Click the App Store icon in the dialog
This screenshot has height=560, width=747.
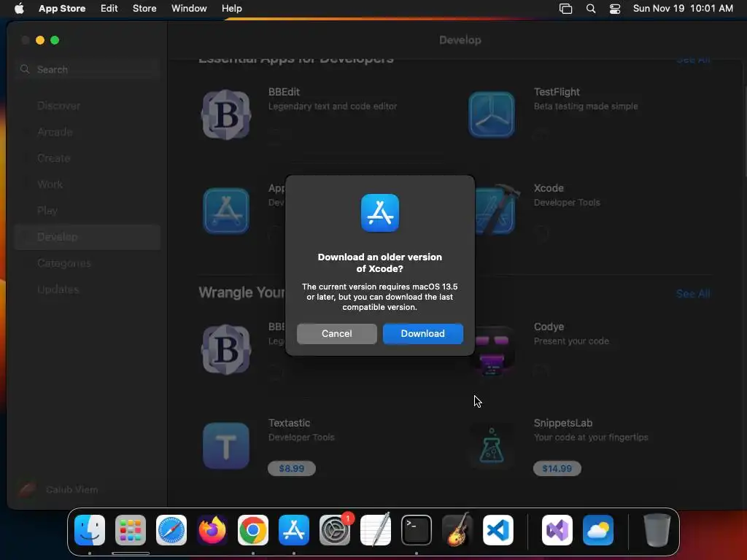click(x=379, y=213)
